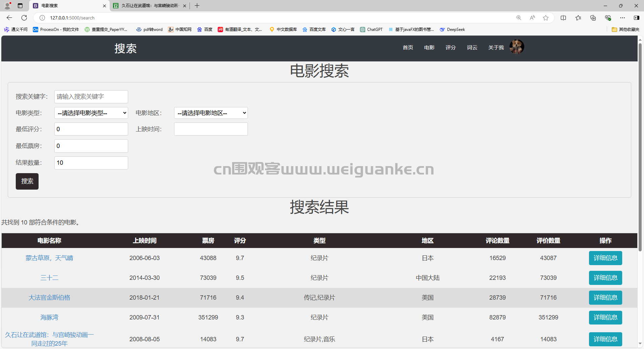
Task: Open browser essentials heart icon
Action: [x=608, y=18]
